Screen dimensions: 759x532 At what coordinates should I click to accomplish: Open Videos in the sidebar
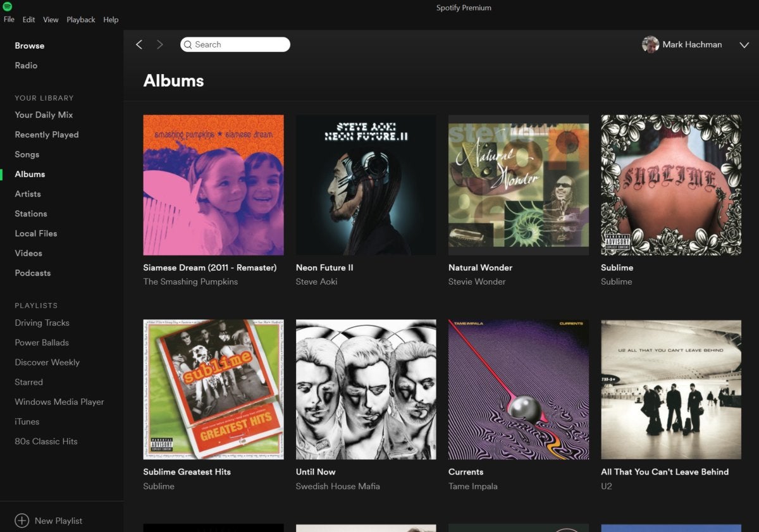pyautogui.click(x=28, y=253)
